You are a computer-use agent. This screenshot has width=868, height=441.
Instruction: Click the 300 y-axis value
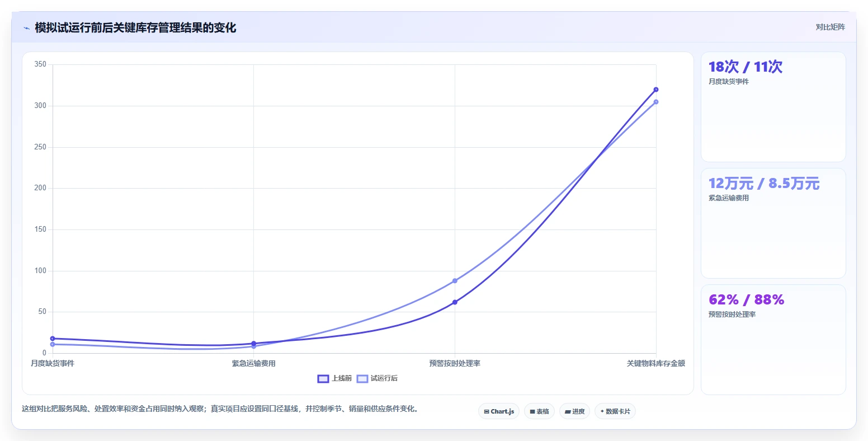[40, 106]
